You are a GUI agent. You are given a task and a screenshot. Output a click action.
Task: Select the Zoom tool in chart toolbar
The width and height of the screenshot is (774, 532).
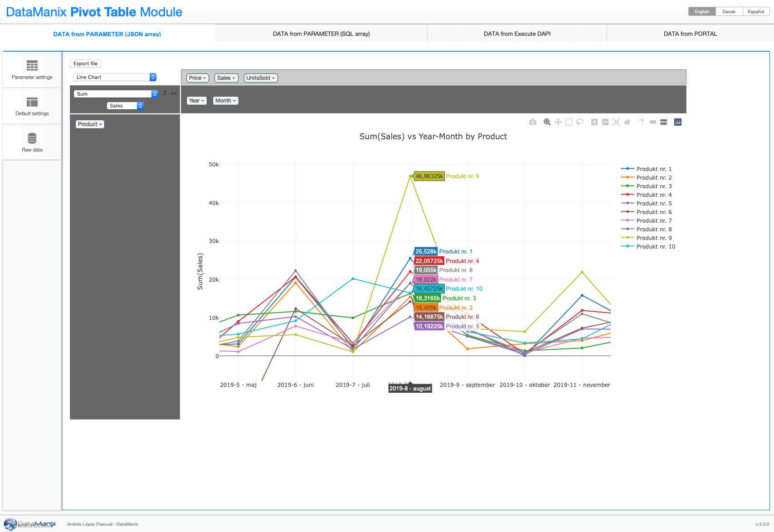547,122
